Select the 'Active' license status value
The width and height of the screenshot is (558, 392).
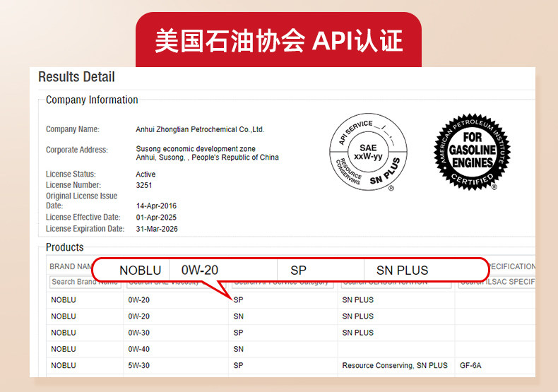coord(146,174)
